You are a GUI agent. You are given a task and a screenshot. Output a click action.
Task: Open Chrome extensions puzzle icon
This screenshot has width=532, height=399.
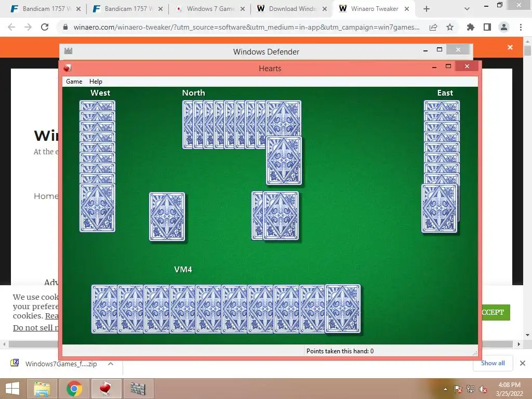coord(471,27)
